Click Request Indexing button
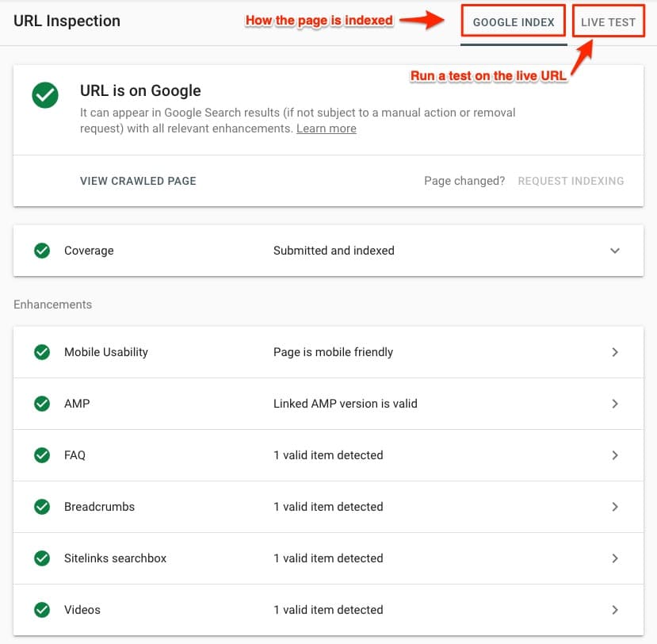This screenshot has width=657, height=644. pos(571,181)
